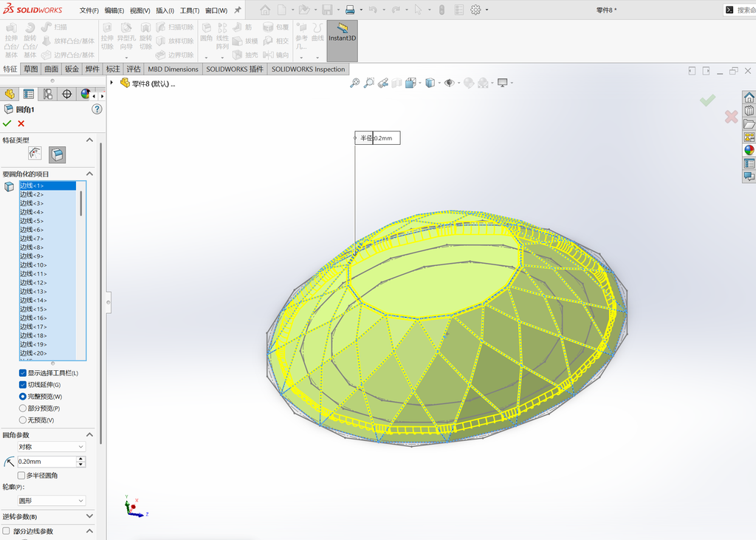Select 完整预览 radio button
The image size is (756, 540).
(x=23, y=397)
